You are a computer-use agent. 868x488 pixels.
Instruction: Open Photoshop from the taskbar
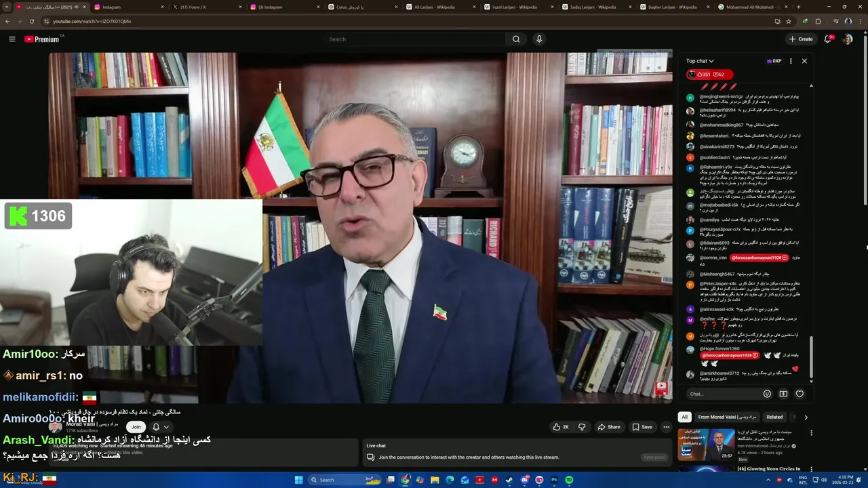[x=554, y=480]
